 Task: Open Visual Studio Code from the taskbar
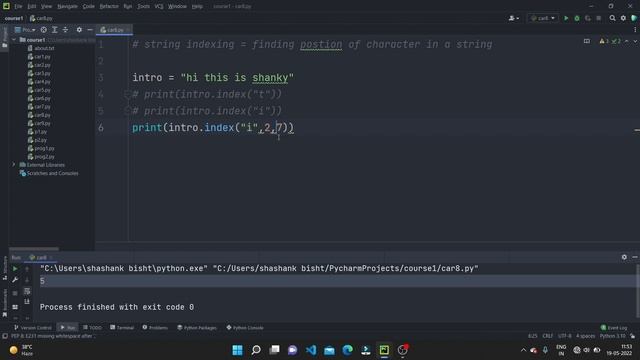[x=311, y=350]
